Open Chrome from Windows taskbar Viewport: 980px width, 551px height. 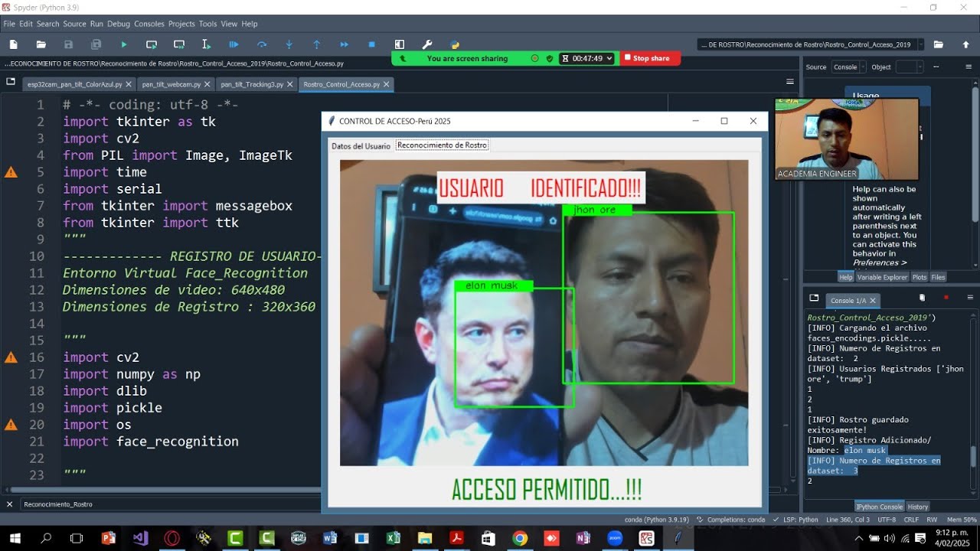(x=520, y=538)
